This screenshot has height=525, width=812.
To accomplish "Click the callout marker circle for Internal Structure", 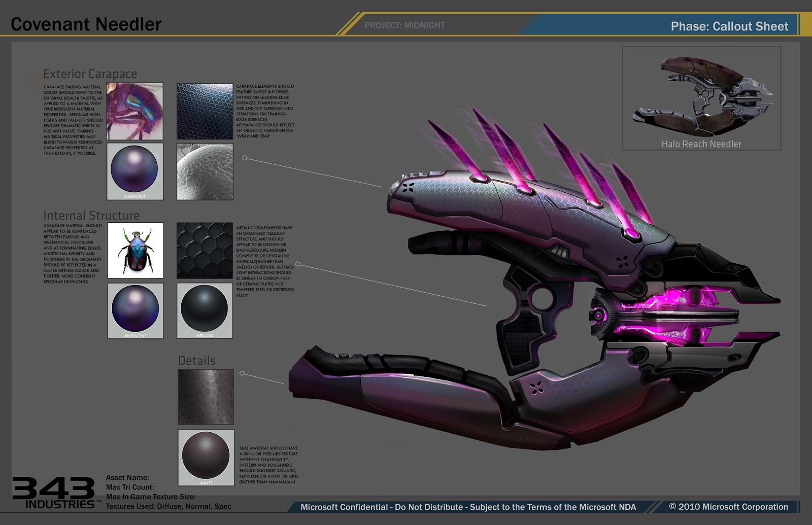I will pyautogui.click(x=298, y=264).
